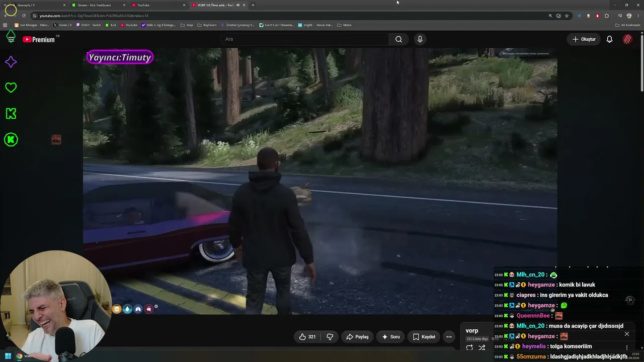
Task: Start voice search with the microphone
Action: pyautogui.click(x=420, y=39)
